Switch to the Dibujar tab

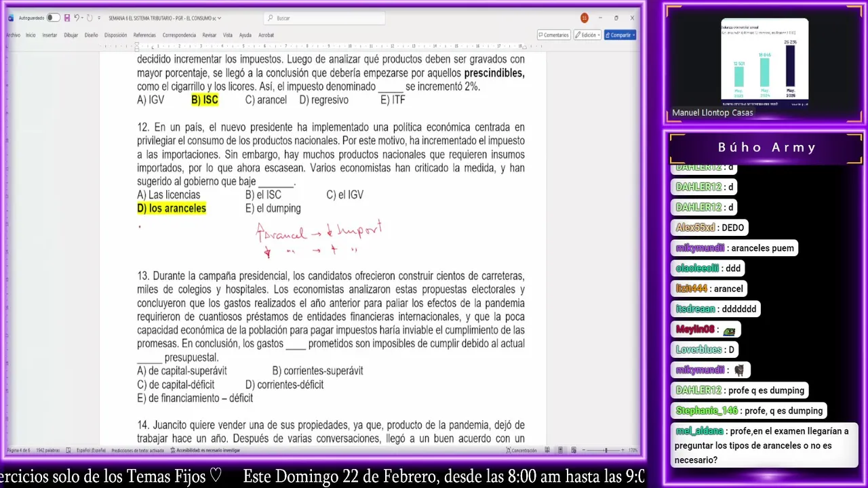pyautogui.click(x=71, y=35)
